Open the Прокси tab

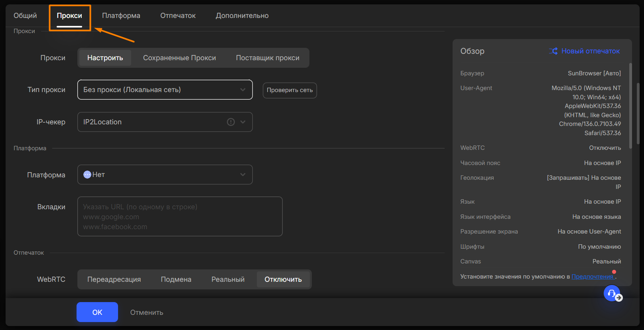tap(69, 16)
